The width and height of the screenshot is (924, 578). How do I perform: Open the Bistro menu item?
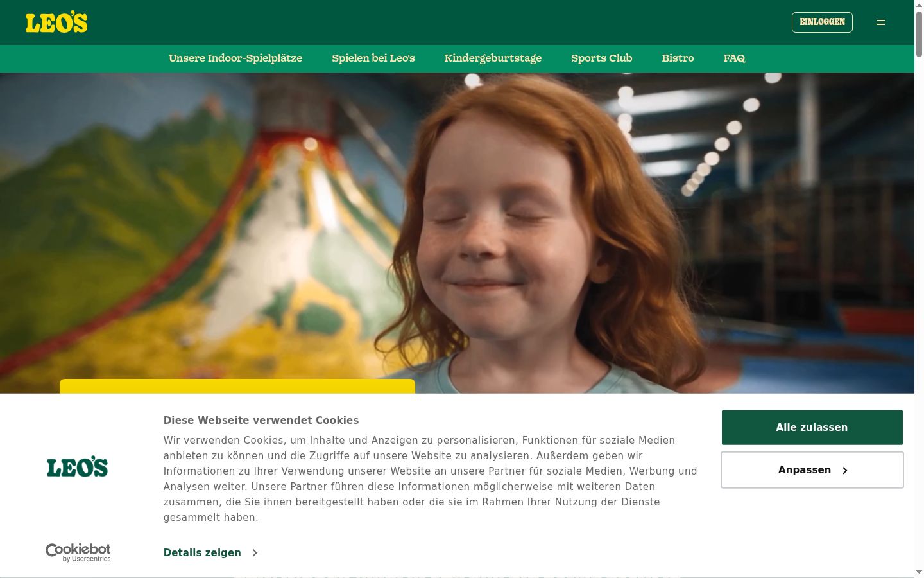[678, 58]
